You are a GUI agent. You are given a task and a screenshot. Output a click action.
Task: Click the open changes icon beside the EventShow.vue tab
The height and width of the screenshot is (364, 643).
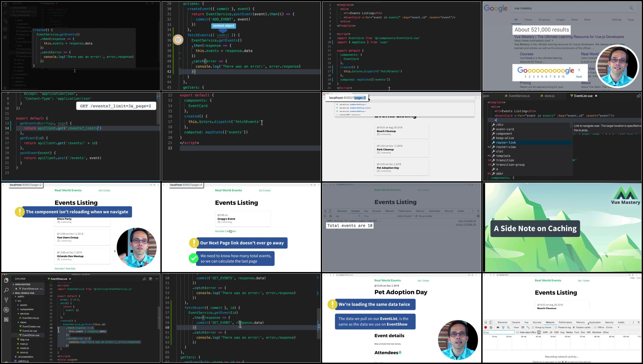pos(144,279)
